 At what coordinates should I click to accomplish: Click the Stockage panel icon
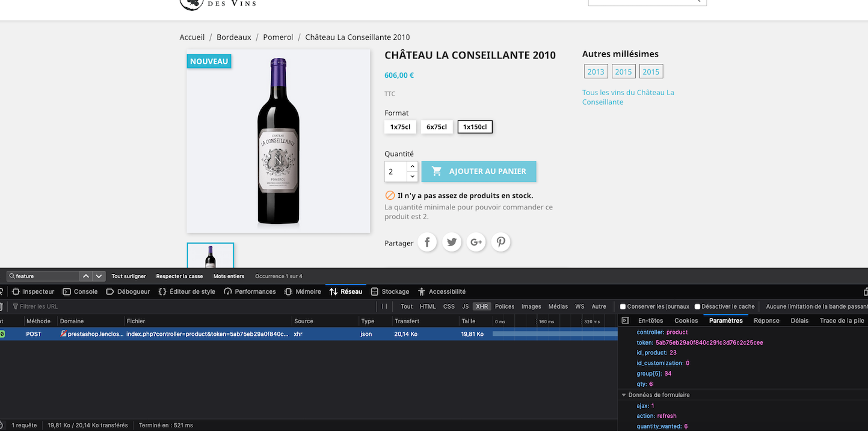point(375,291)
